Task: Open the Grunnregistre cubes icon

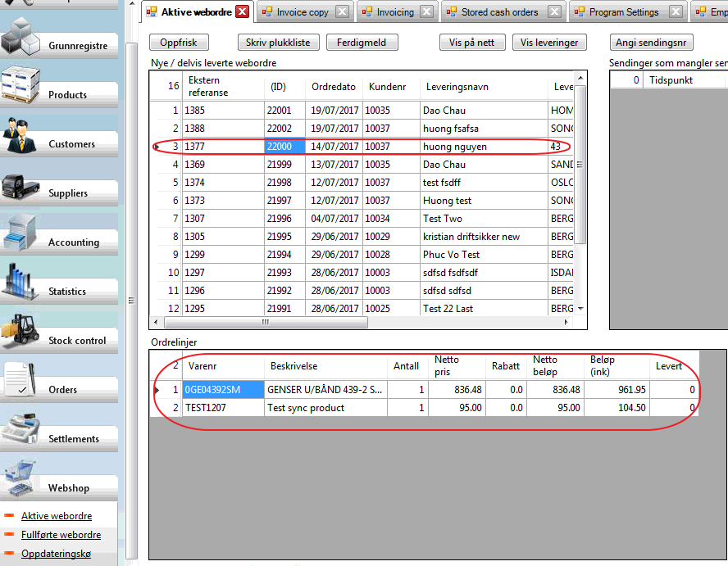Action: click(20, 36)
